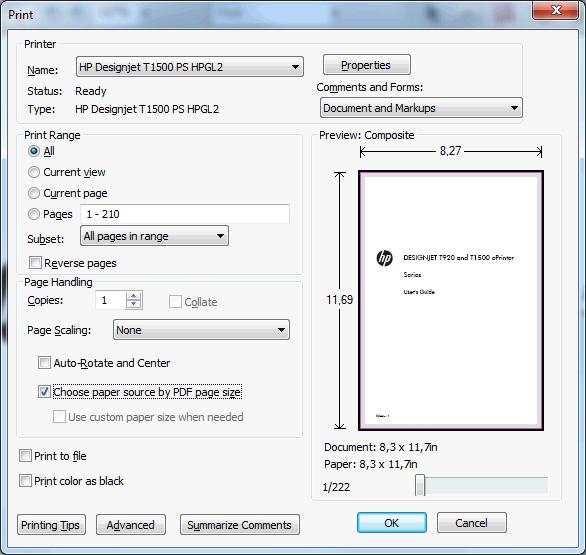Uncheck Choose paper source by PDF page size

[x=44, y=392]
